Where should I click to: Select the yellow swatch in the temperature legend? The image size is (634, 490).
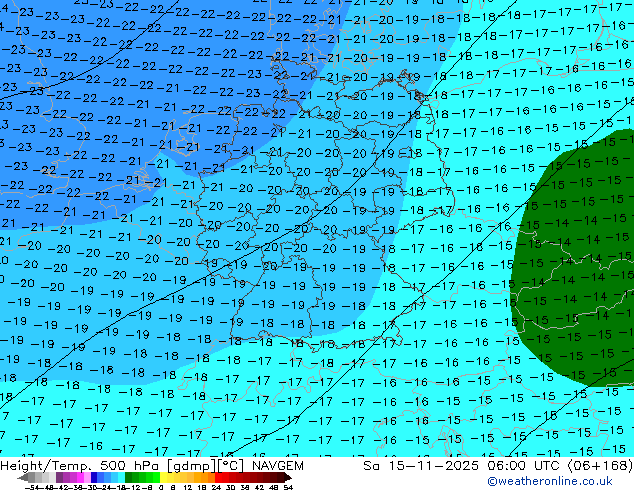163,477
